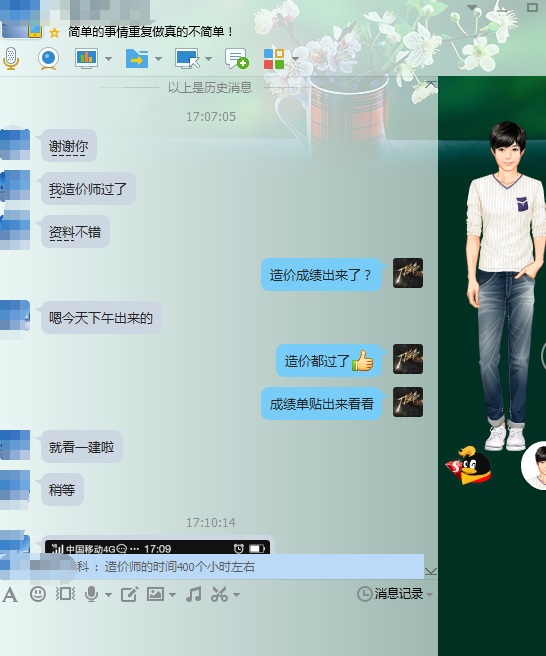Expand the remote desktop dropdown arrow

click(x=208, y=59)
